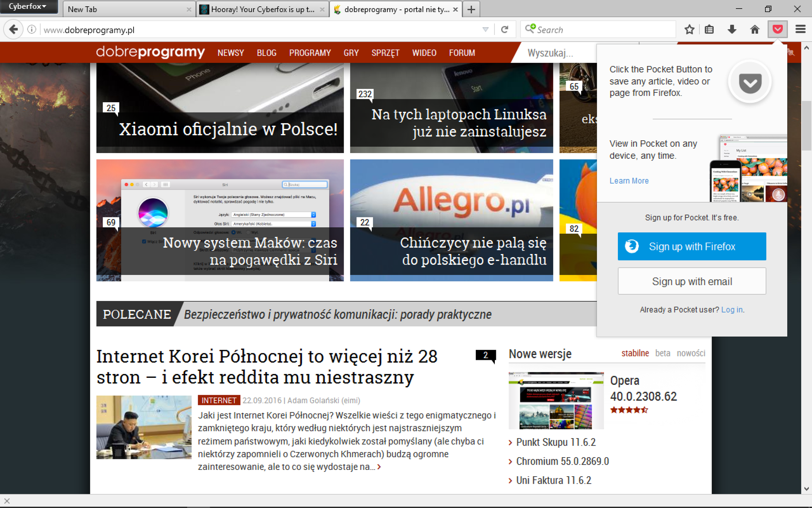Viewport: 812px width, 508px height.
Task: Expand the read-more arrow after article excerpt
Action: tap(379, 467)
